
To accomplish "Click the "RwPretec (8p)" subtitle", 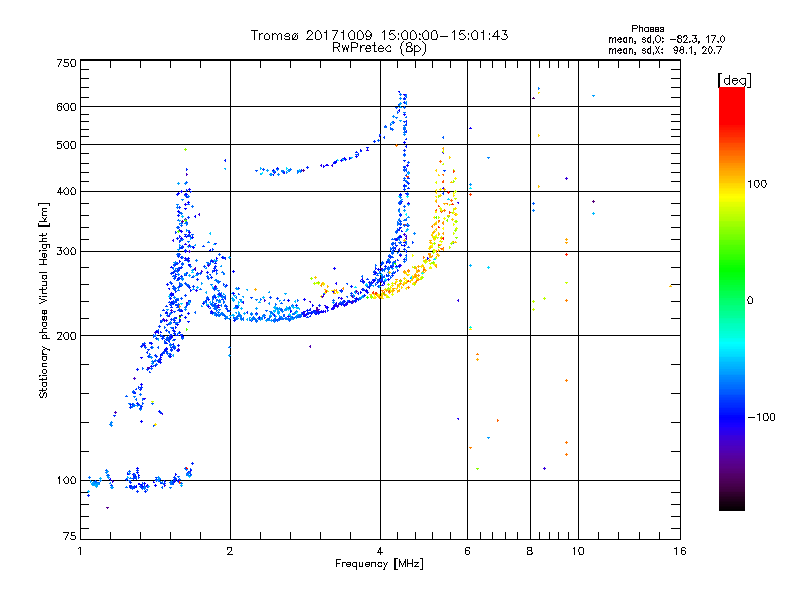I will point(379,48).
